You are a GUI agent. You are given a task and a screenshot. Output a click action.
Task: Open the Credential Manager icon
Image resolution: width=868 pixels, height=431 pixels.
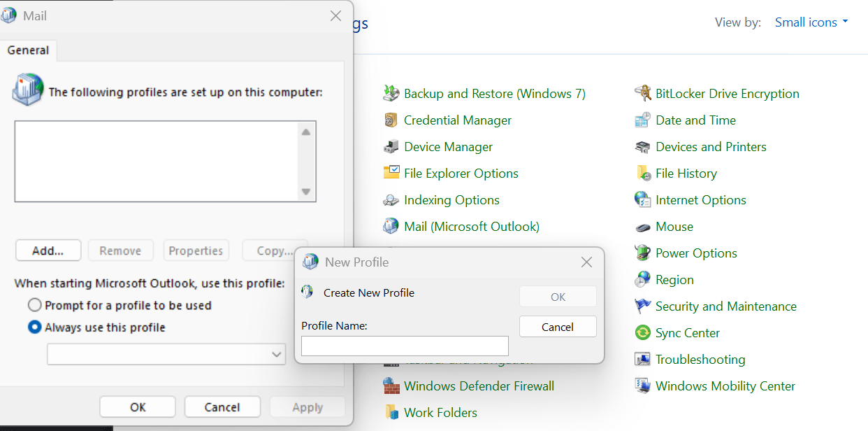pyautogui.click(x=391, y=120)
